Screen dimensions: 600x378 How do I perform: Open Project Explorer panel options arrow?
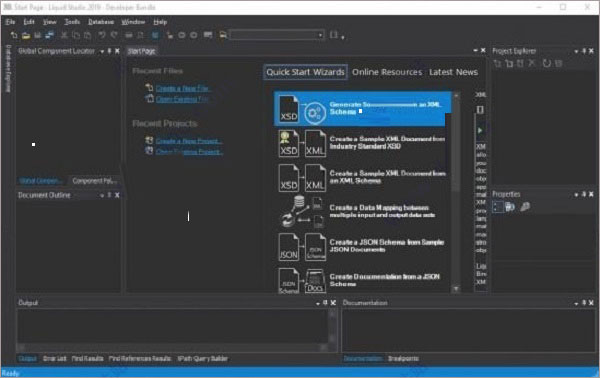click(x=576, y=51)
